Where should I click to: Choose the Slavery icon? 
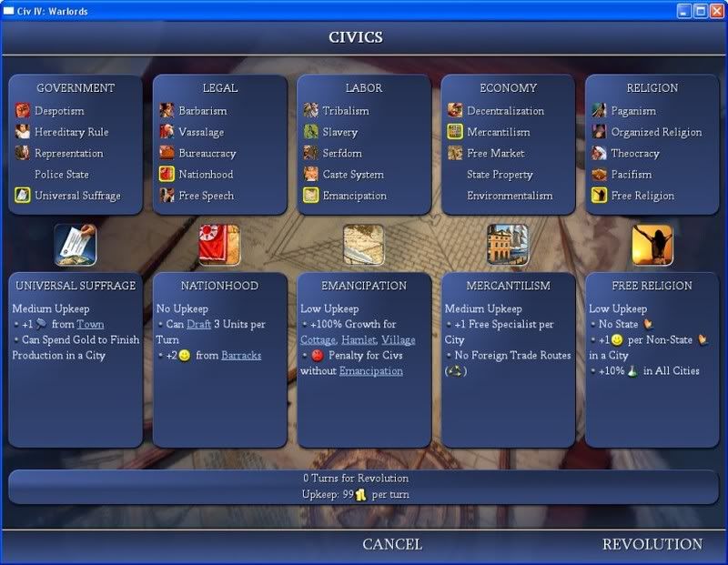point(310,132)
